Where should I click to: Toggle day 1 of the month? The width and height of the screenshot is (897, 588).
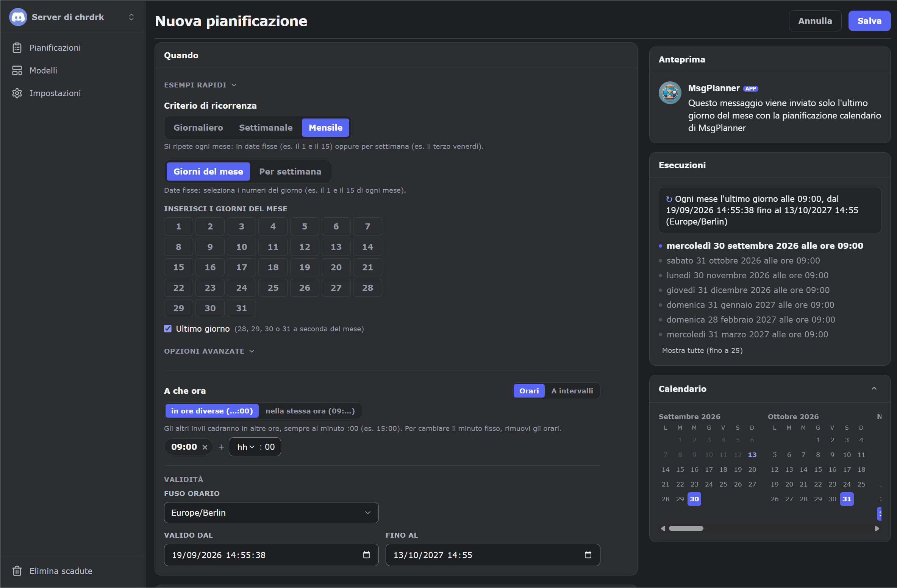click(x=178, y=226)
